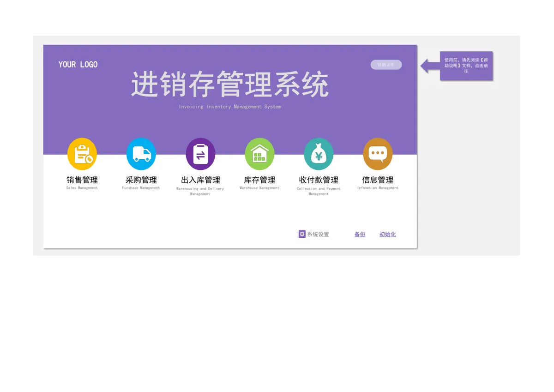Click the 进销存管理系统 title
This screenshot has width=554, height=392.
[230, 84]
